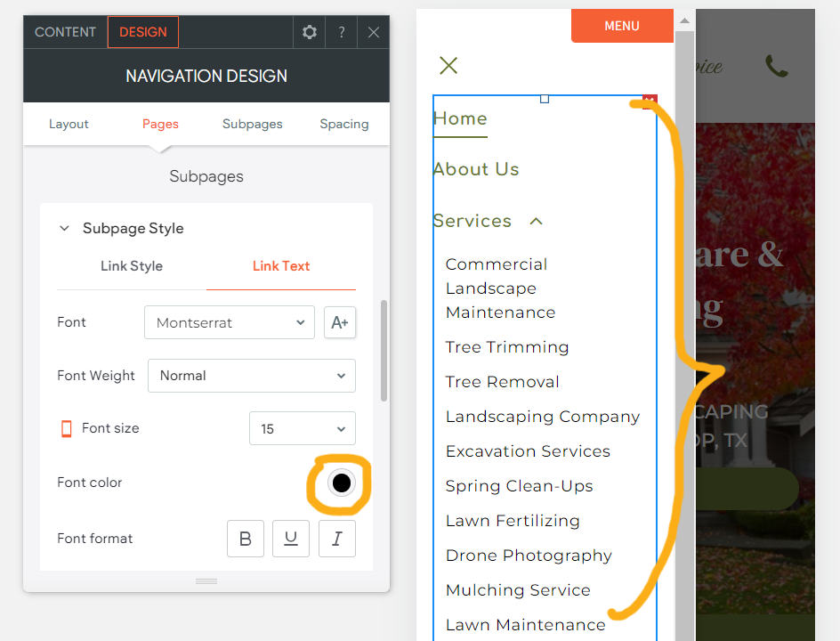Screen dimensions: 840x641
Task: Open the Tree Trimming subpage link
Action: coord(507,347)
